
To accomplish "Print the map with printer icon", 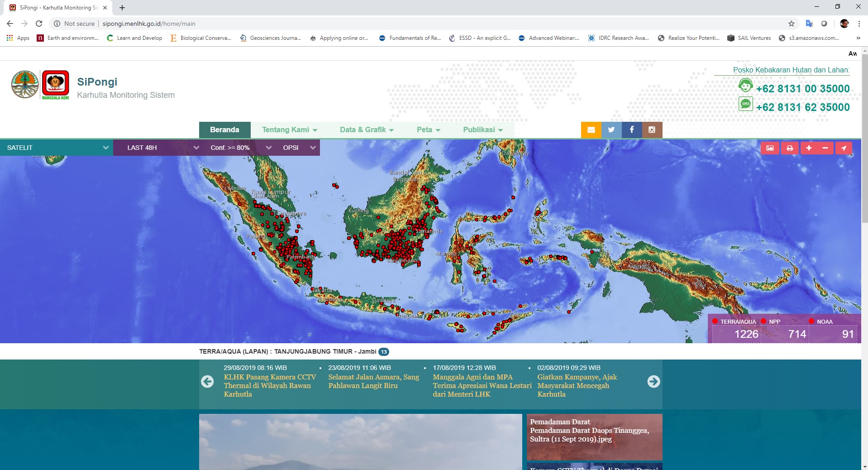I will click(790, 148).
